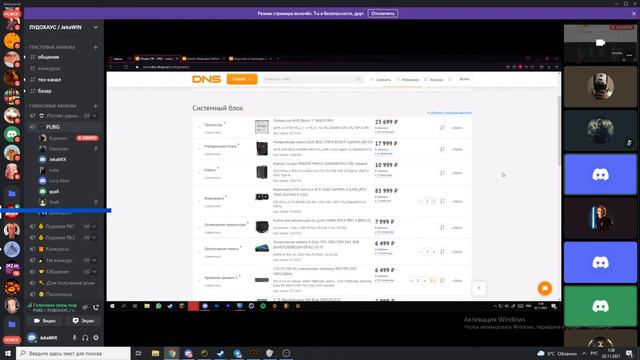The image size is (640, 360).
Task: Open the blue server folder below the pink-avatar server
Action: pyautogui.click(x=12, y=193)
